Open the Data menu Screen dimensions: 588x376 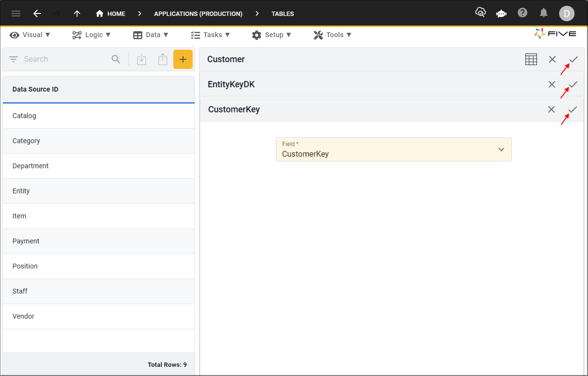(151, 35)
